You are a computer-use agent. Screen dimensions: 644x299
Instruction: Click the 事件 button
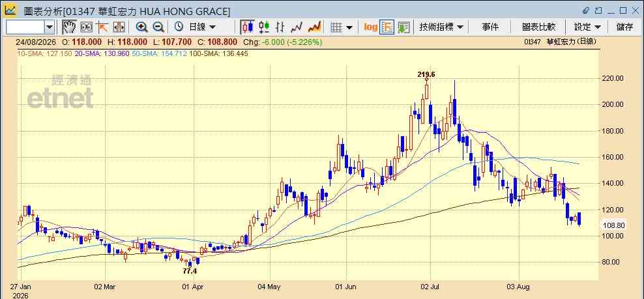490,27
